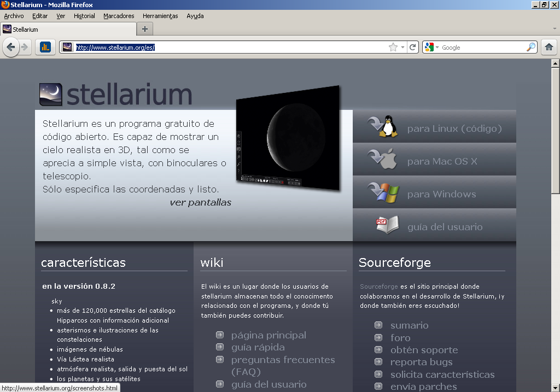Image resolution: width=560 pixels, height=392 pixels.
Task: Click arrow bullet beside reporta bugs
Action: [378, 361]
